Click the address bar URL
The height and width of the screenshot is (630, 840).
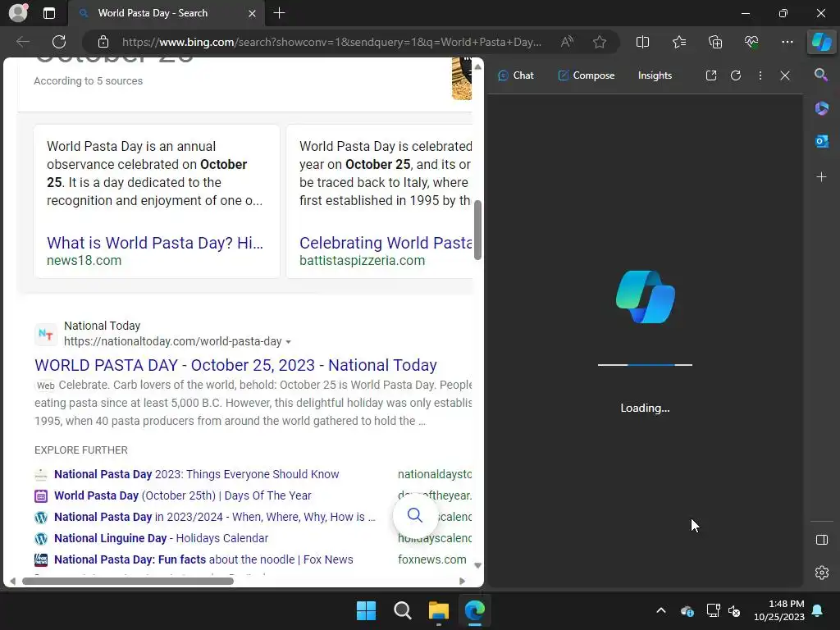[x=331, y=42]
